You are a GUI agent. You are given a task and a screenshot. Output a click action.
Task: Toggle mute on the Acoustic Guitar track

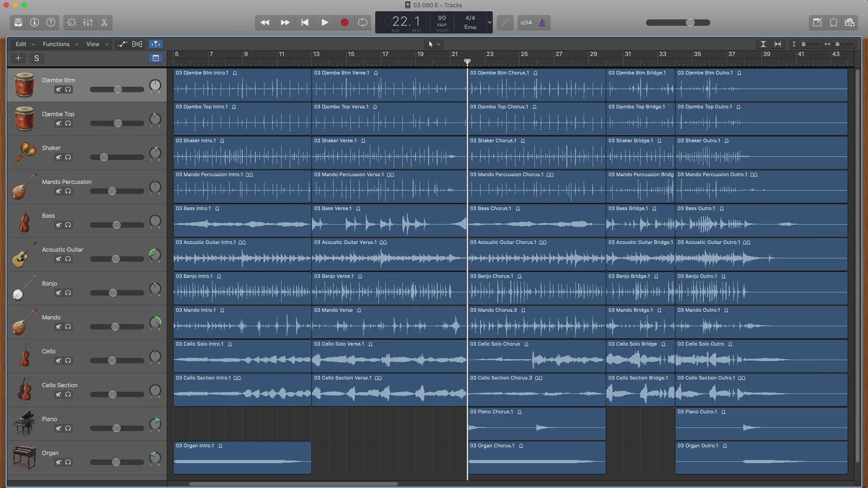pos(58,259)
